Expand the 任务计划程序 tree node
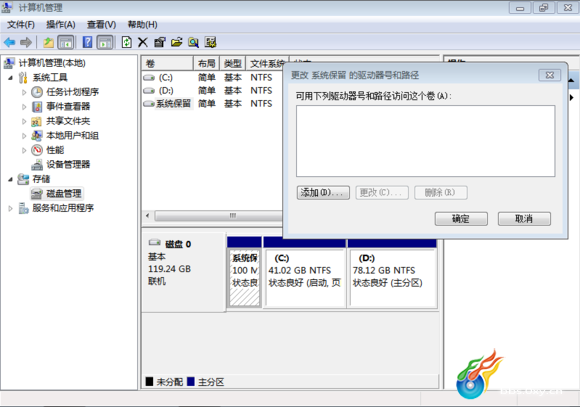Screen dimensions: 580x407 (24, 92)
